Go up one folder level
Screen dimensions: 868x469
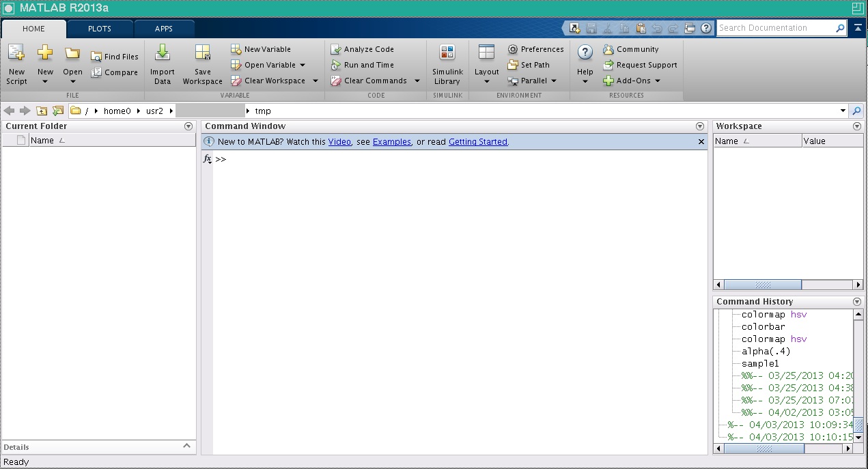point(42,111)
